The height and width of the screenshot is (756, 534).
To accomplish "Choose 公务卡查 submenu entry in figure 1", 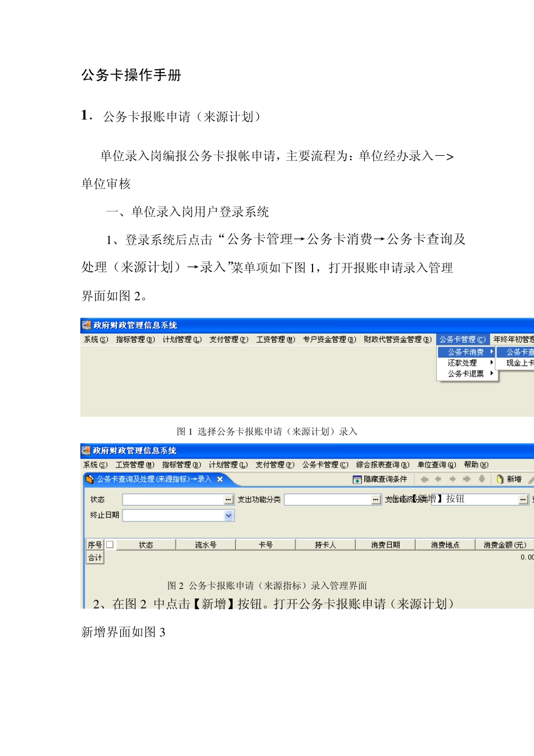I will (516, 352).
